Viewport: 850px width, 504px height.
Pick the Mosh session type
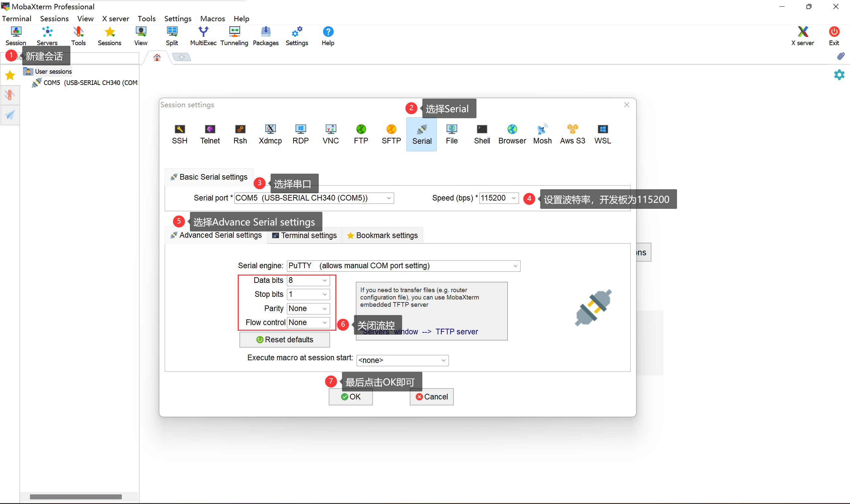tap(542, 134)
